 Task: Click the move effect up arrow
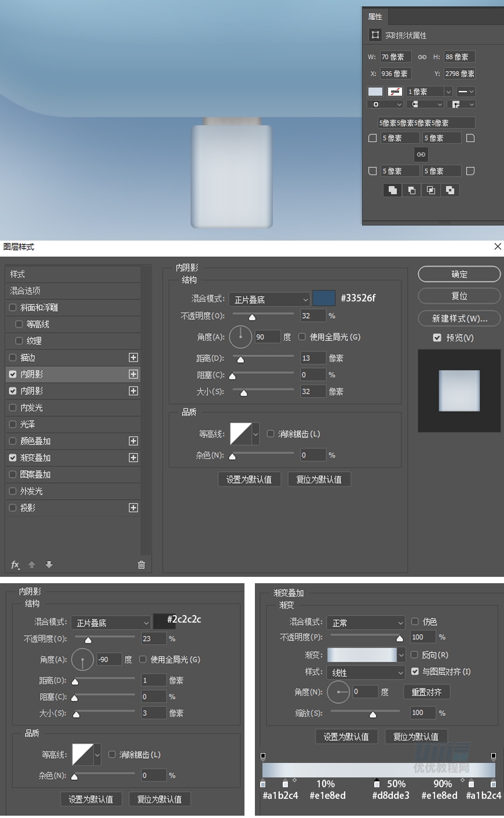click(32, 565)
